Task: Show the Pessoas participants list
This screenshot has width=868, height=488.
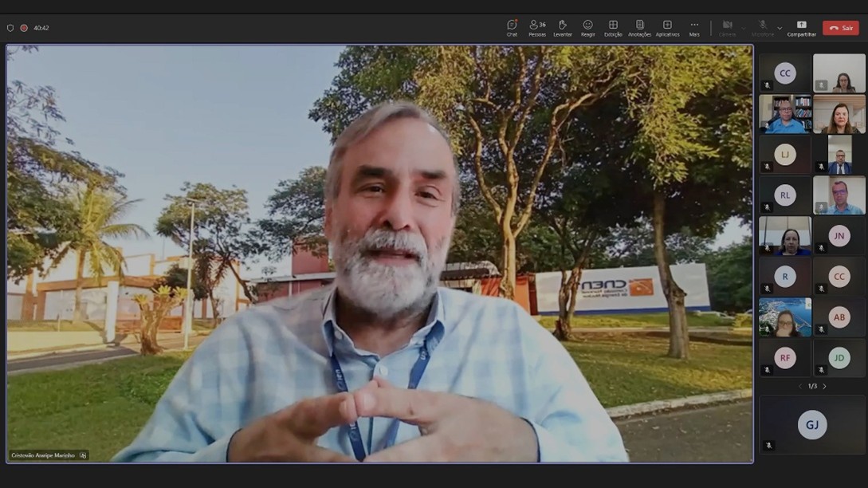Action: pyautogui.click(x=537, y=27)
